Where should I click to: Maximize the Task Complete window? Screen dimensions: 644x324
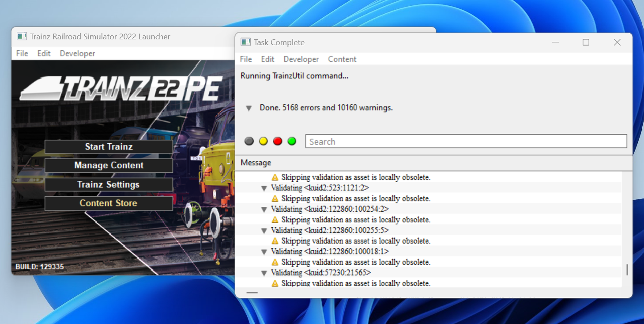[586, 42]
